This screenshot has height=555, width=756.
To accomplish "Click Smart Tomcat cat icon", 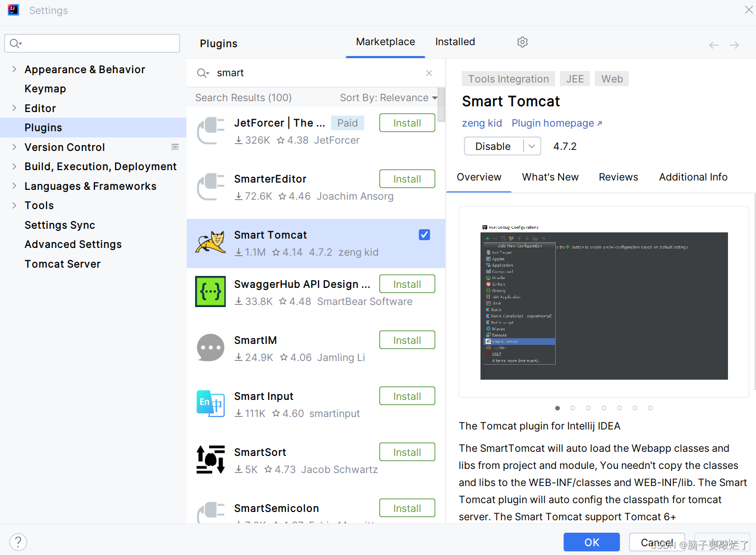I will pyautogui.click(x=211, y=243).
